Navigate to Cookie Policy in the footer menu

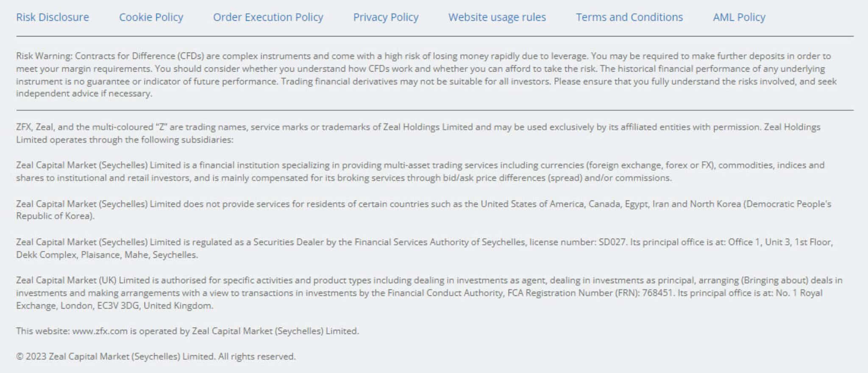(151, 17)
